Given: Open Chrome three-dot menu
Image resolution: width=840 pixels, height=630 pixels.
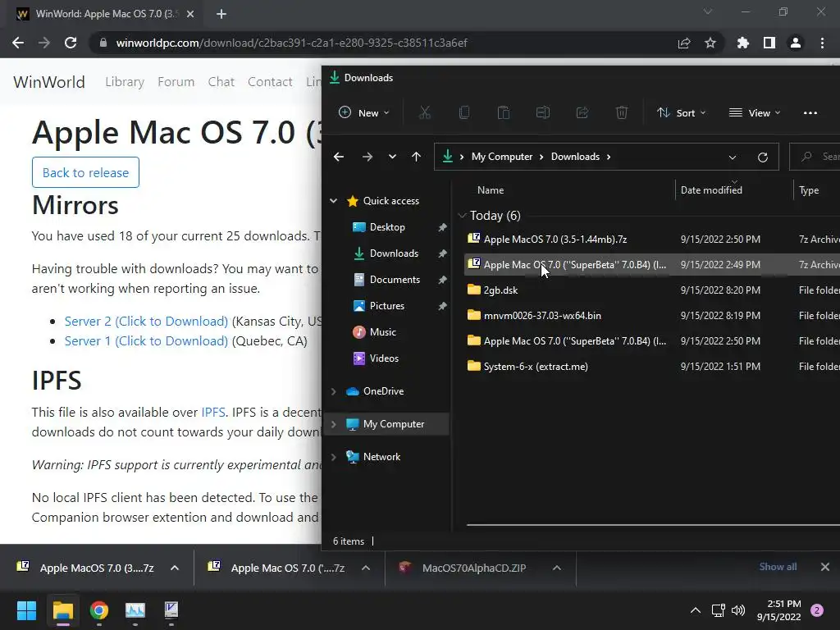Looking at the screenshot, I should click(x=822, y=43).
